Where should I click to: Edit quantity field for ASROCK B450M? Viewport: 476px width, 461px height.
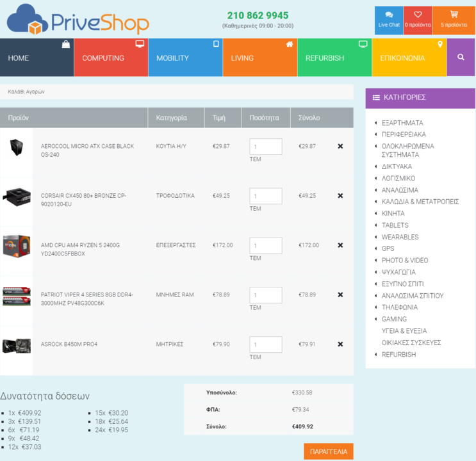pos(266,344)
